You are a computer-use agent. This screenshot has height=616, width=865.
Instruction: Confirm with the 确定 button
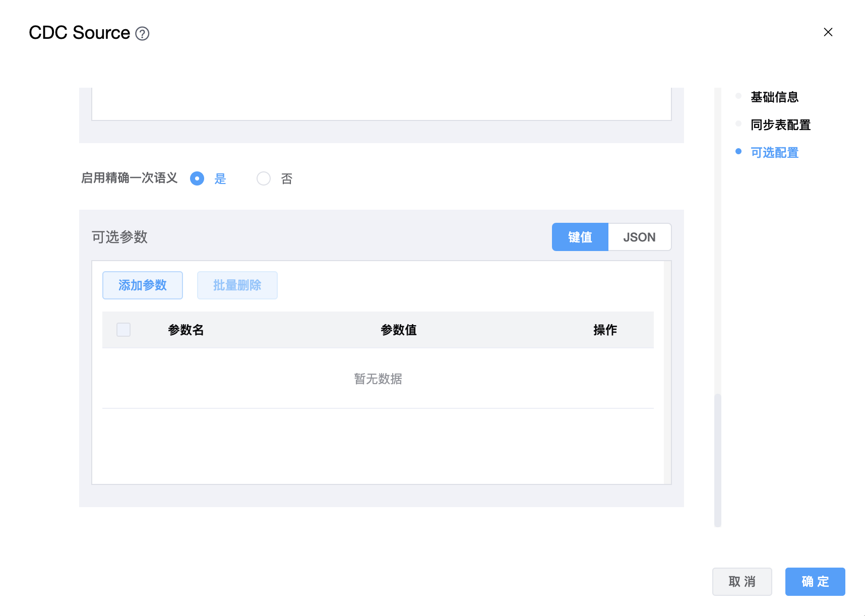point(815,582)
